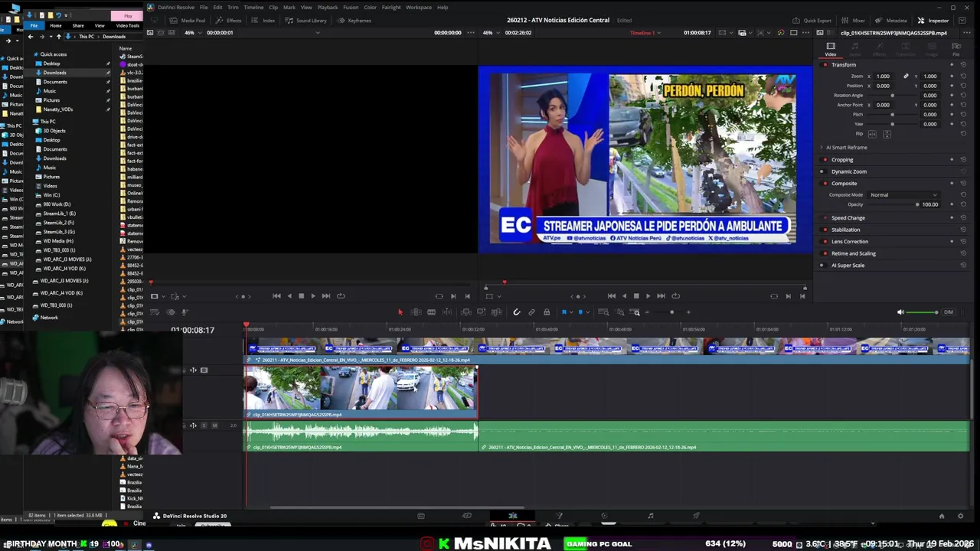Play the timeline viewer forward

point(648,296)
